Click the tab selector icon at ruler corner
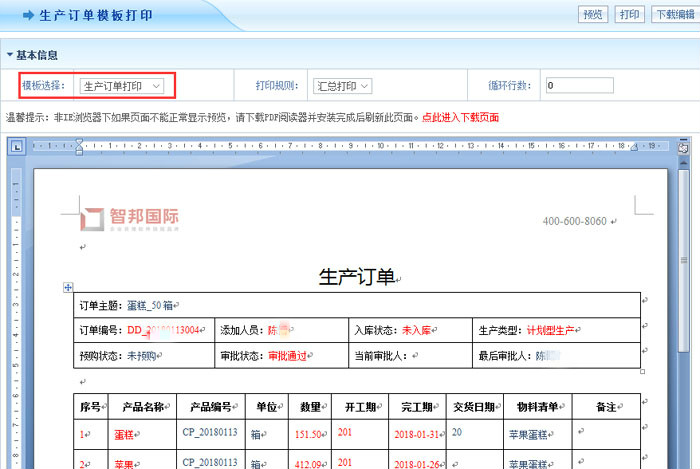 pos(17,147)
